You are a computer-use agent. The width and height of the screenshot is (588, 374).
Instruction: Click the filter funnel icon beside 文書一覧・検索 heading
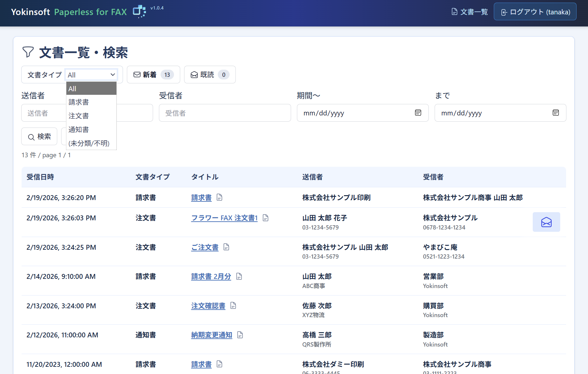tap(28, 52)
